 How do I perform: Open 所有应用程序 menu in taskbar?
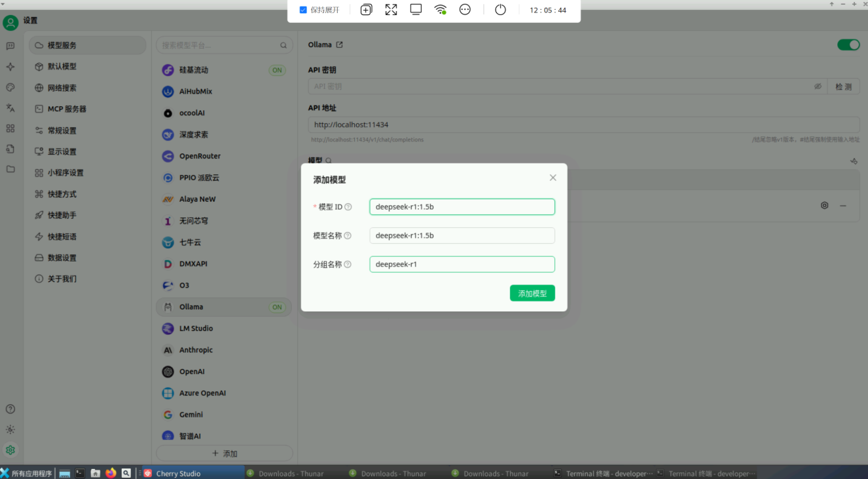coord(27,473)
